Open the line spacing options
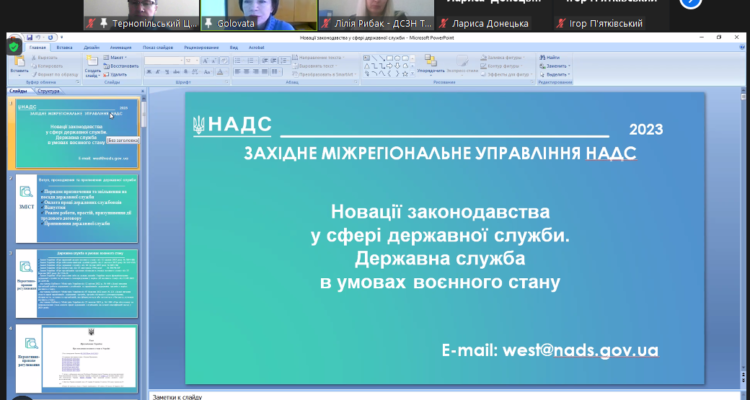 [x=285, y=61]
